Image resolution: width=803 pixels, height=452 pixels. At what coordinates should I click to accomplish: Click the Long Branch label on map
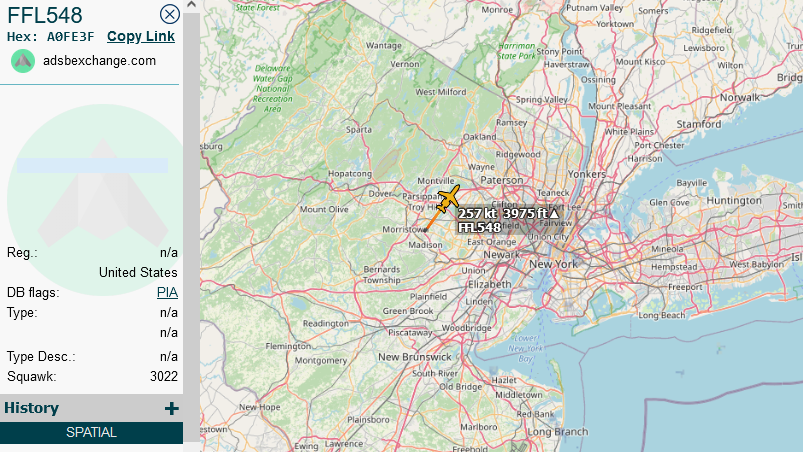point(558,432)
